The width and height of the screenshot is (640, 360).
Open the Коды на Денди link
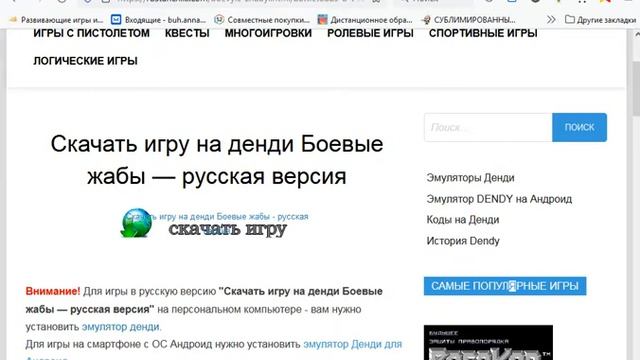point(463,220)
